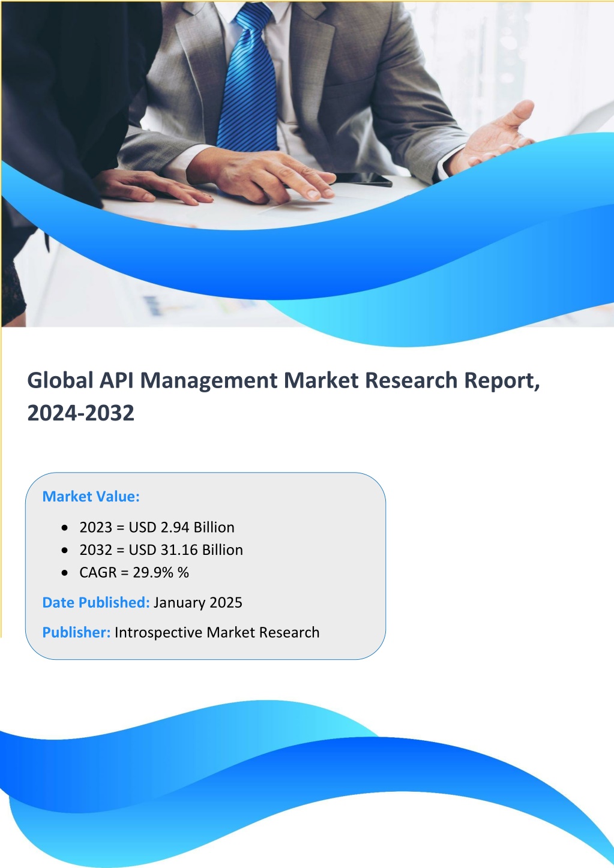The image size is (614, 868).
Task: Click the CAGR 29.9% entry
Action: coord(134,573)
